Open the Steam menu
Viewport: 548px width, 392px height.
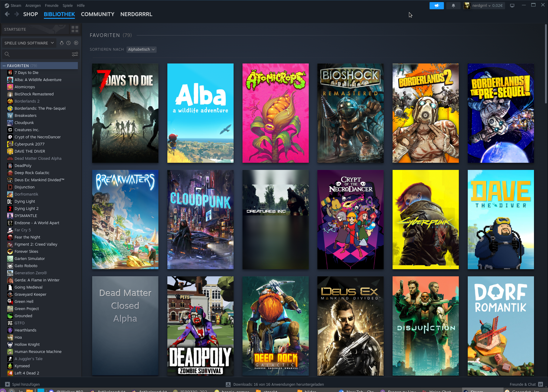click(16, 5)
